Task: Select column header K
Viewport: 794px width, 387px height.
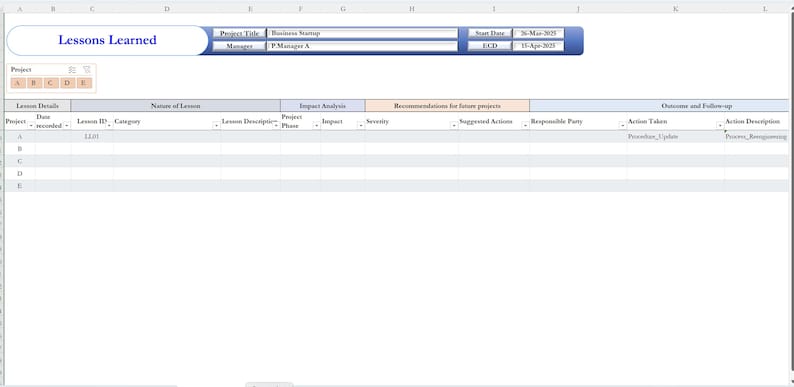Action: pos(676,9)
